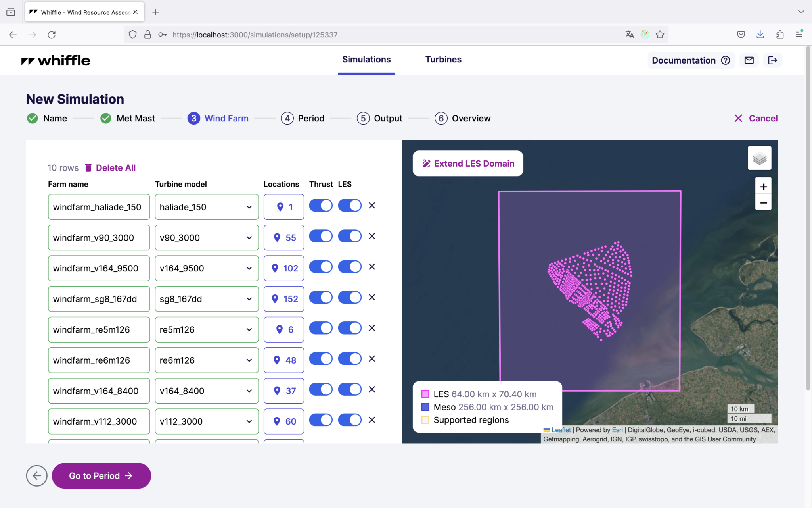The image size is (812, 508).
Task: Click the pink LES legend swatch
Action: coord(425,394)
